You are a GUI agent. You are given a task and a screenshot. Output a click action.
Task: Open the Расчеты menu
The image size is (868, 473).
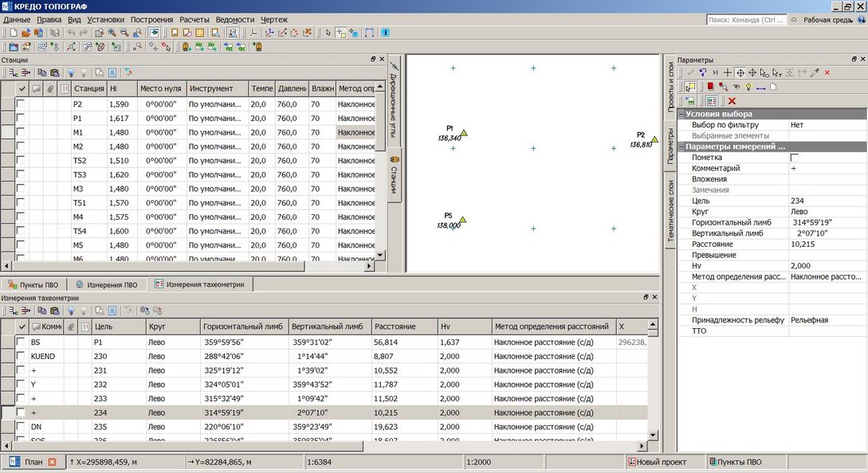click(x=195, y=19)
